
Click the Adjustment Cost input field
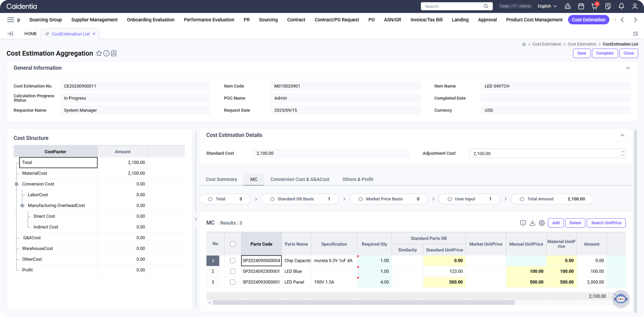point(544,154)
